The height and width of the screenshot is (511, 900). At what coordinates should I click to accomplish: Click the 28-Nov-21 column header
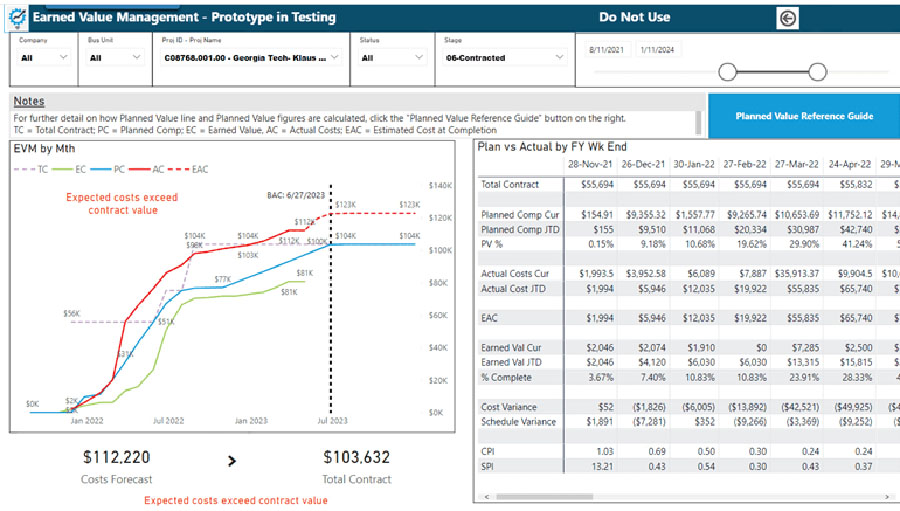coord(589,164)
